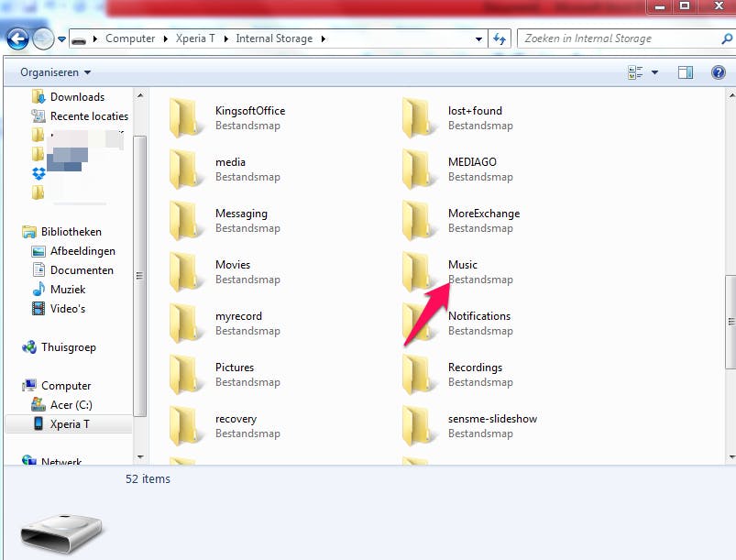Select Computer in the navigation tree
Viewport: 736px width, 560px height.
(x=66, y=386)
